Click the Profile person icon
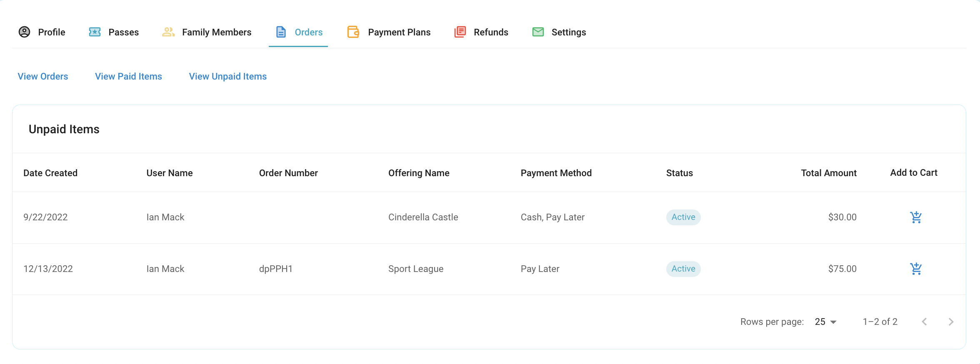The height and width of the screenshot is (364, 980). (25, 32)
